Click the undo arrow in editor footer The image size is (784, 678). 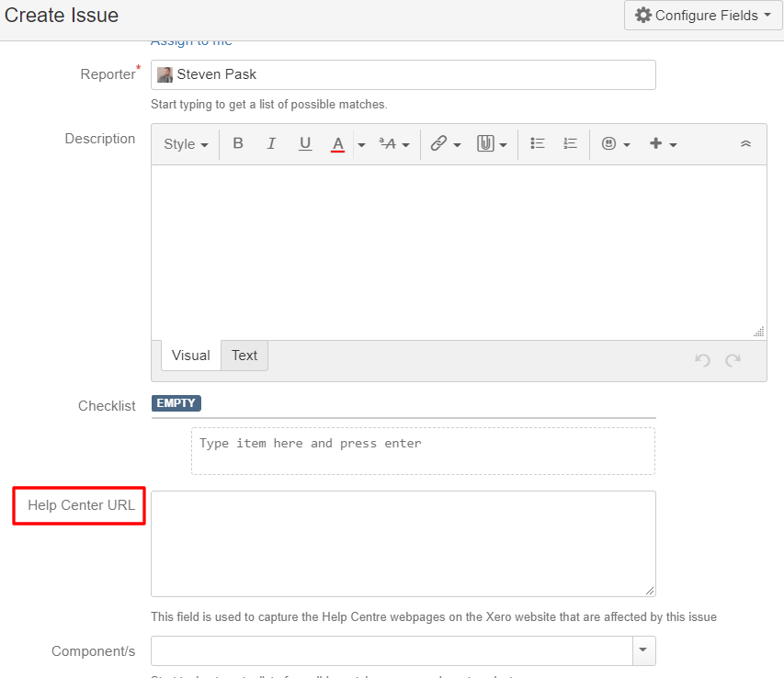click(702, 360)
